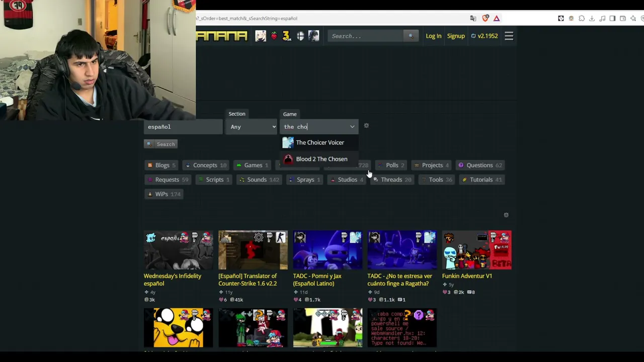644x362 pixels.
Task: Choose The Choicer Voicer suggestion
Action: [x=319, y=143]
